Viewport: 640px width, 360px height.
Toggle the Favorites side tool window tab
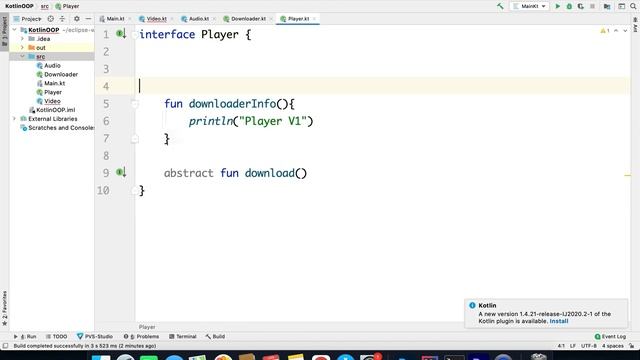tap(4, 308)
